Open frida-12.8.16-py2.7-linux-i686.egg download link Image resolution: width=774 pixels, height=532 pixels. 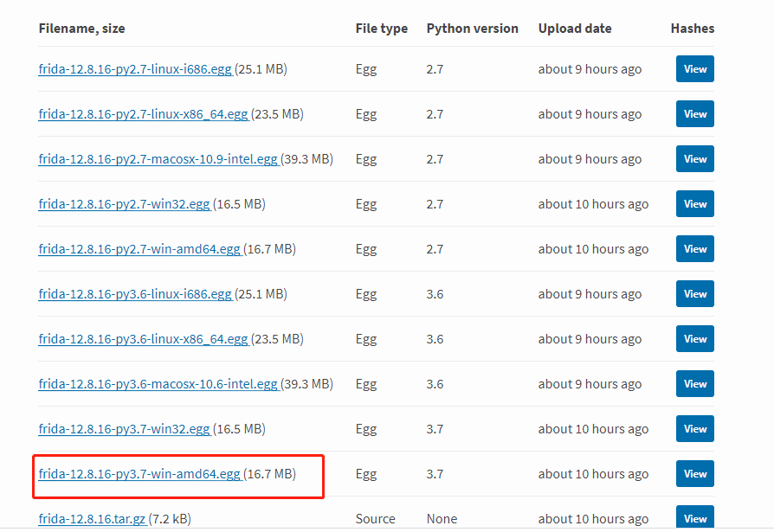click(135, 69)
